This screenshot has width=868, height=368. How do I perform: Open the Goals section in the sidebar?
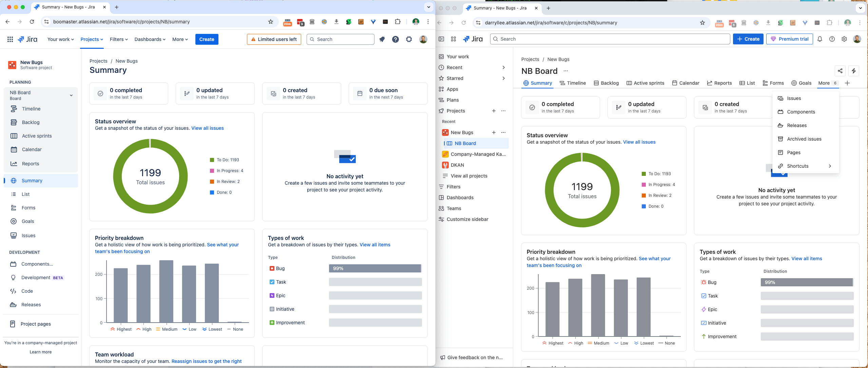point(27,221)
